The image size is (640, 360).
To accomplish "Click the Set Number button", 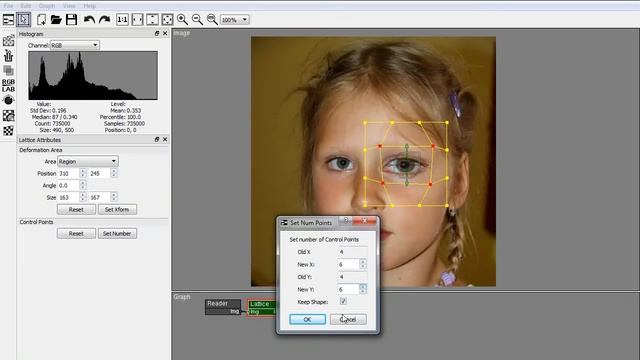I will click(x=117, y=233).
